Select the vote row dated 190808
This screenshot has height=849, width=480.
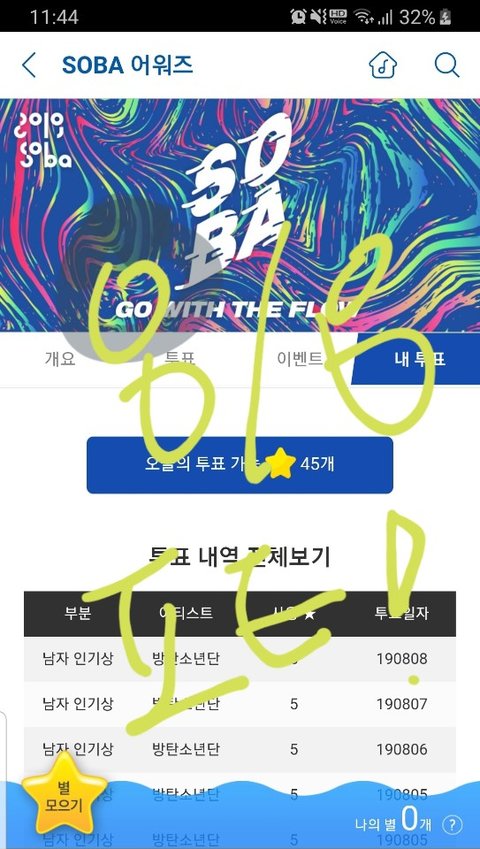tap(240, 659)
